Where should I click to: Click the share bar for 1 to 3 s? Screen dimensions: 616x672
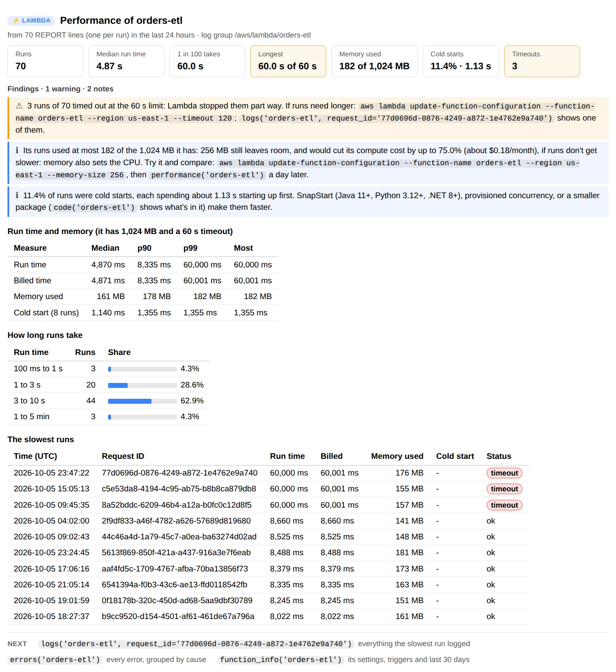pos(142,385)
